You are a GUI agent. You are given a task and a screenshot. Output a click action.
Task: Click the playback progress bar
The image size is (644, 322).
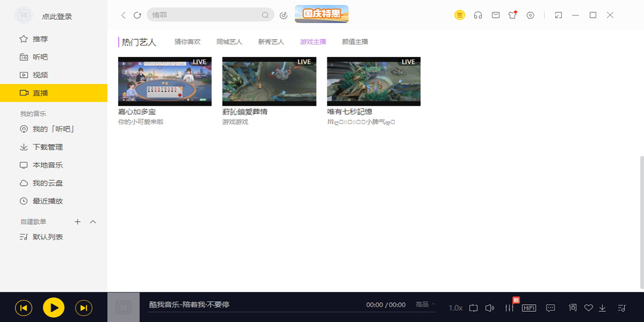tap(292, 312)
